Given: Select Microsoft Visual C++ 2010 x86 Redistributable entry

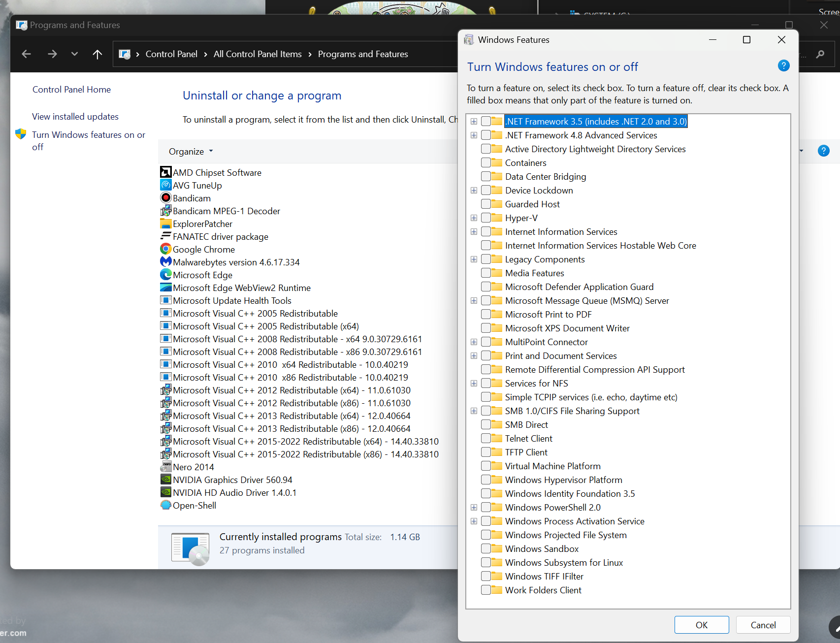Looking at the screenshot, I should (291, 377).
